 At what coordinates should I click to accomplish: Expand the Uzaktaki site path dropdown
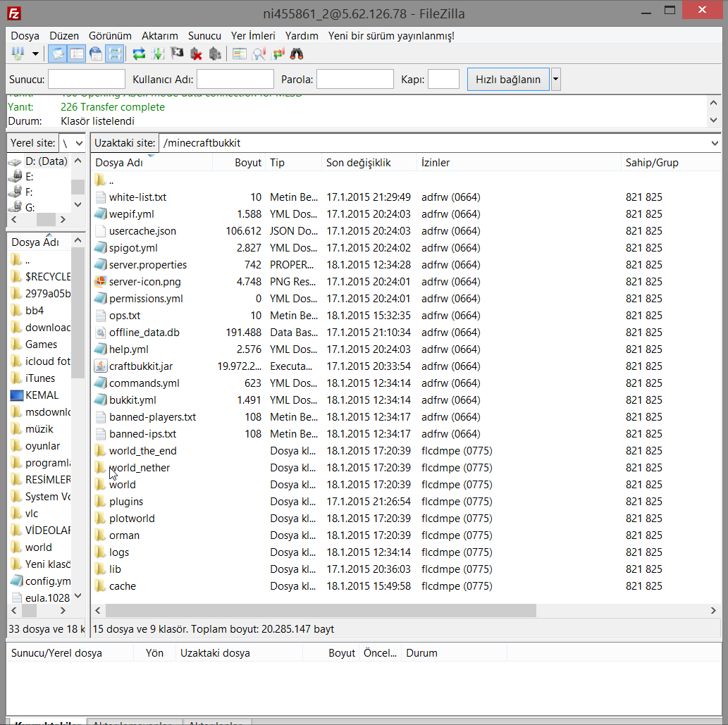pos(715,143)
